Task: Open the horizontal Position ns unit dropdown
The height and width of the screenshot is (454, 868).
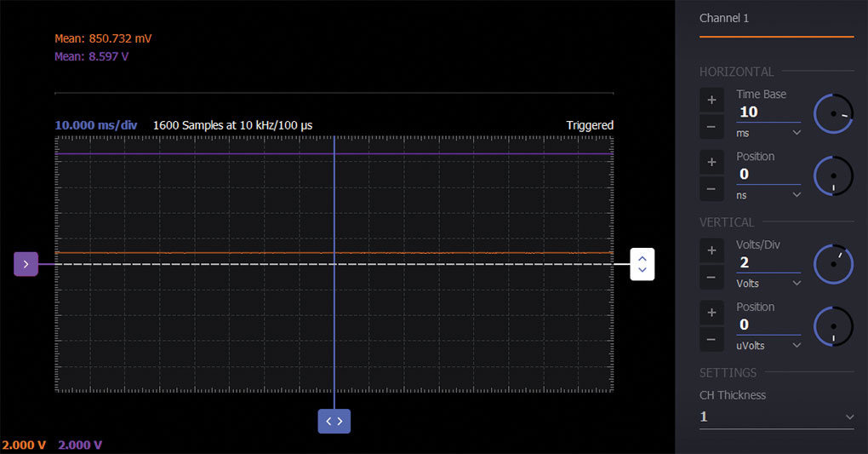Action: tap(768, 195)
